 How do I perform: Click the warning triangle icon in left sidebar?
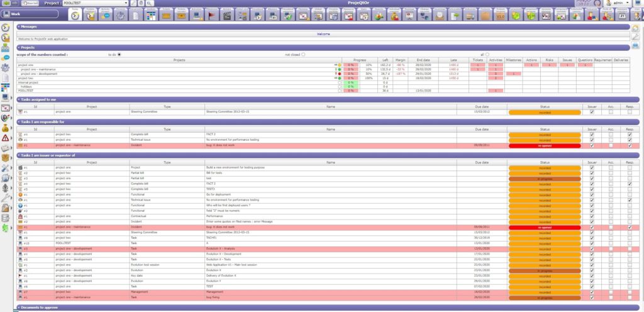pos(5,138)
